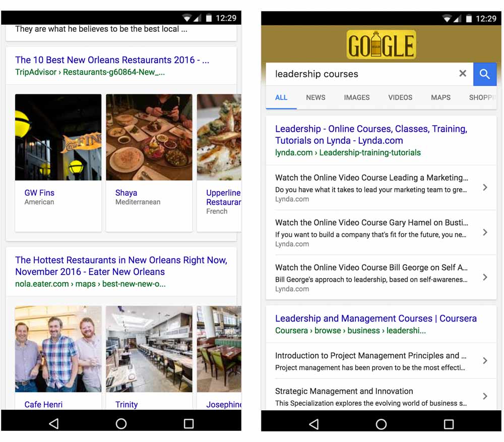Clear the leadership courses search query
The width and height of the screenshot is (504, 442).
[463, 74]
